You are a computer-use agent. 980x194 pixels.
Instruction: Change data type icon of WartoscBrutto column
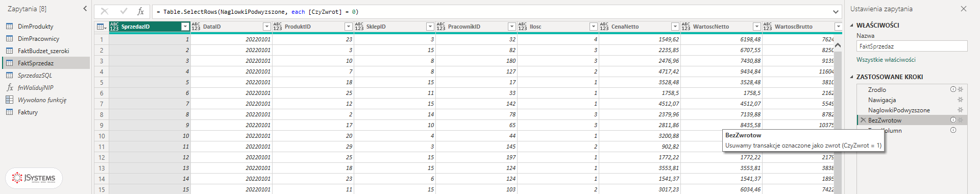coord(768,27)
